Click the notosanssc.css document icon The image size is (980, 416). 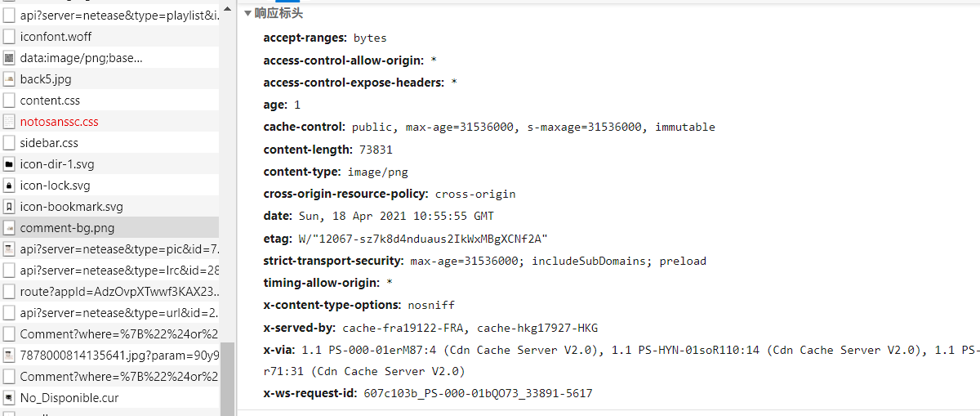tap(9, 122)
